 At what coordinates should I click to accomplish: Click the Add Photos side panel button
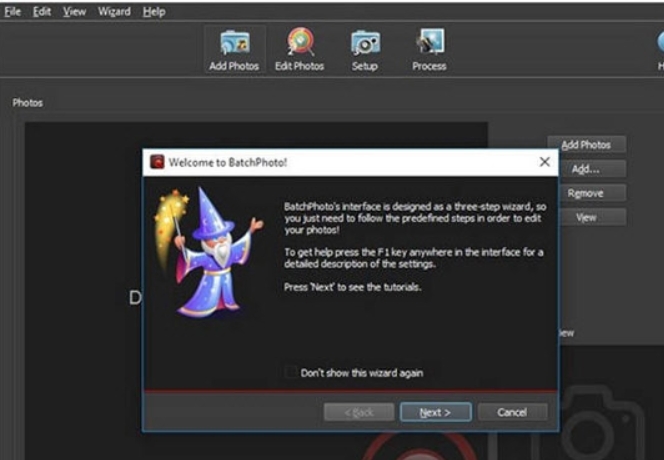(587, 145)
